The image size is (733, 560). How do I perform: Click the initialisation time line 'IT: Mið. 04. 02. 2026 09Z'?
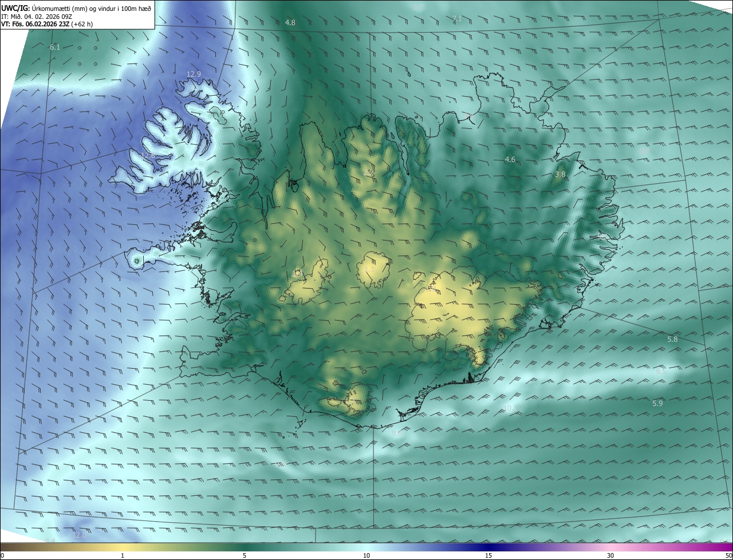37,16
